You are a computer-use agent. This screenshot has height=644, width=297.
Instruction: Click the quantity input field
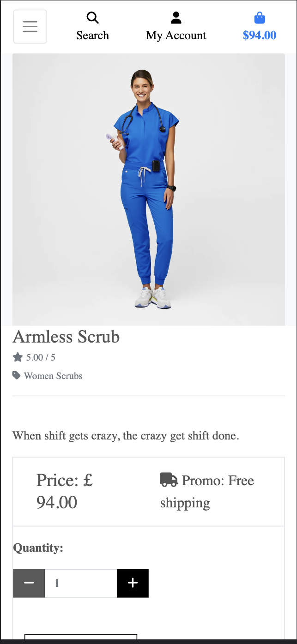[x=81, y=583]
